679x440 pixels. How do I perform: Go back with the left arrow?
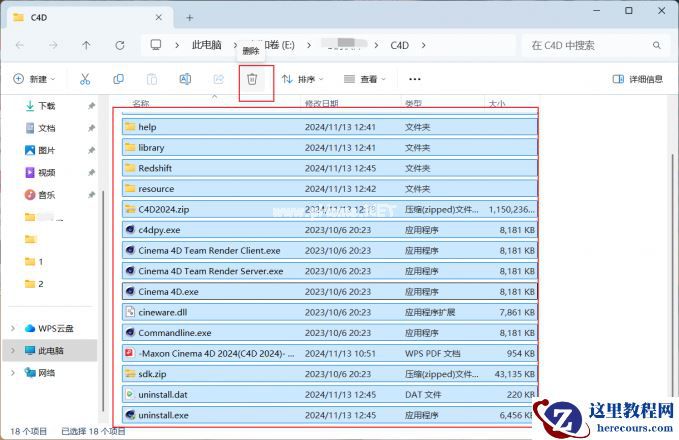pyautogui.click(x=19, y=45)
